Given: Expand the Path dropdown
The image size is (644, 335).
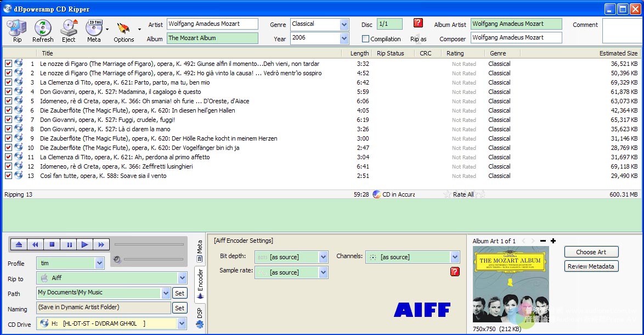Looking at the screenshot, I should click(x=166, y=293).
